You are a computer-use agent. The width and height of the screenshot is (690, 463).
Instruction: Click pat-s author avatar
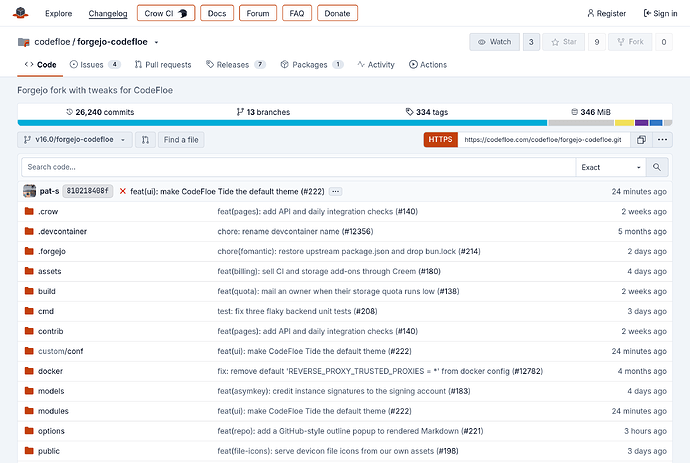pos(29,191)
